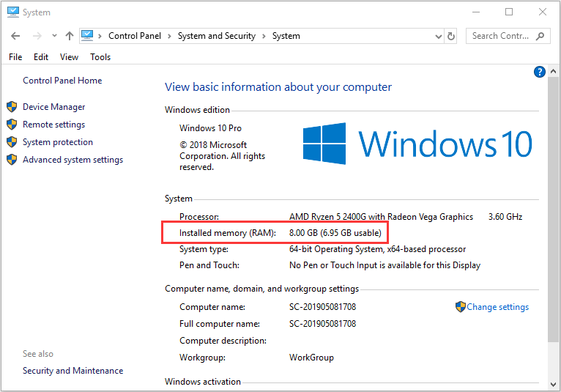Refresh the System page
The image size is (561, 392).
(451, 36)
